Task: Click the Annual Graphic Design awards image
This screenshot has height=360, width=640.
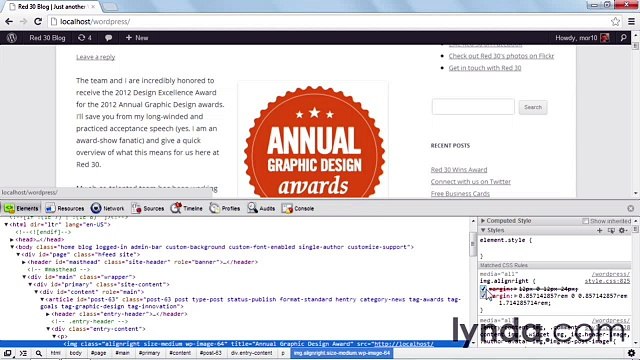Action: click(314, 141)
